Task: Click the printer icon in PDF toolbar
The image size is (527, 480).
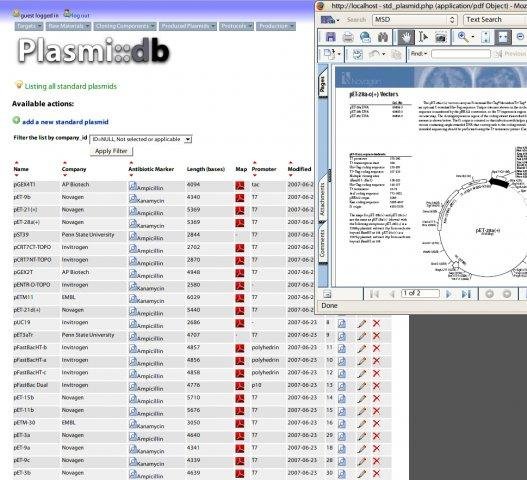Action: tap(348, 37)
